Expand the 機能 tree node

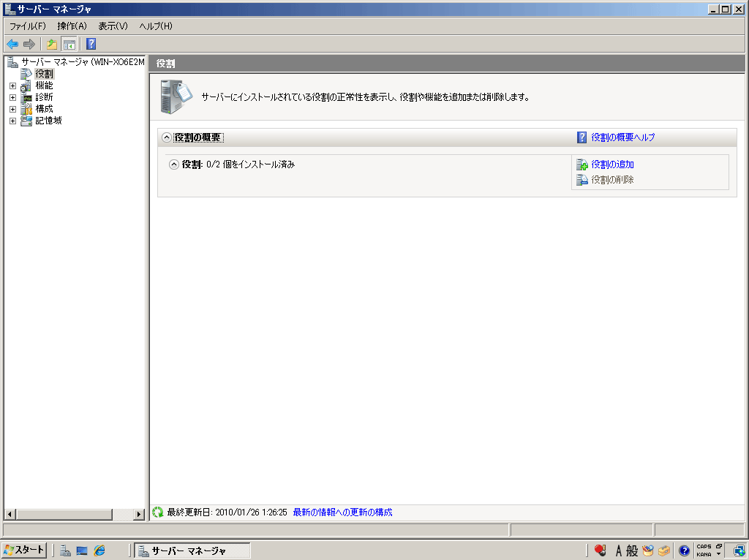pos(13,86)
